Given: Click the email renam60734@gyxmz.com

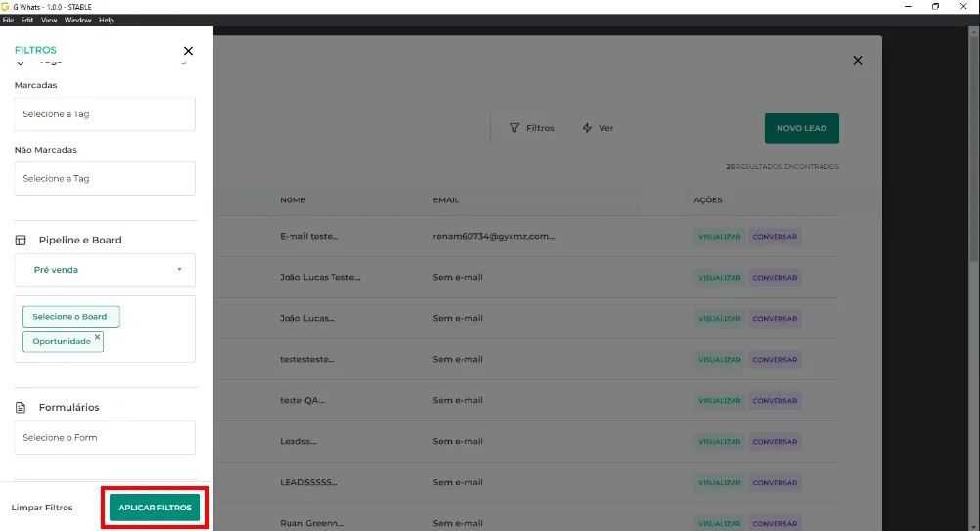Looking at the screenshot, I should point(494,236).
